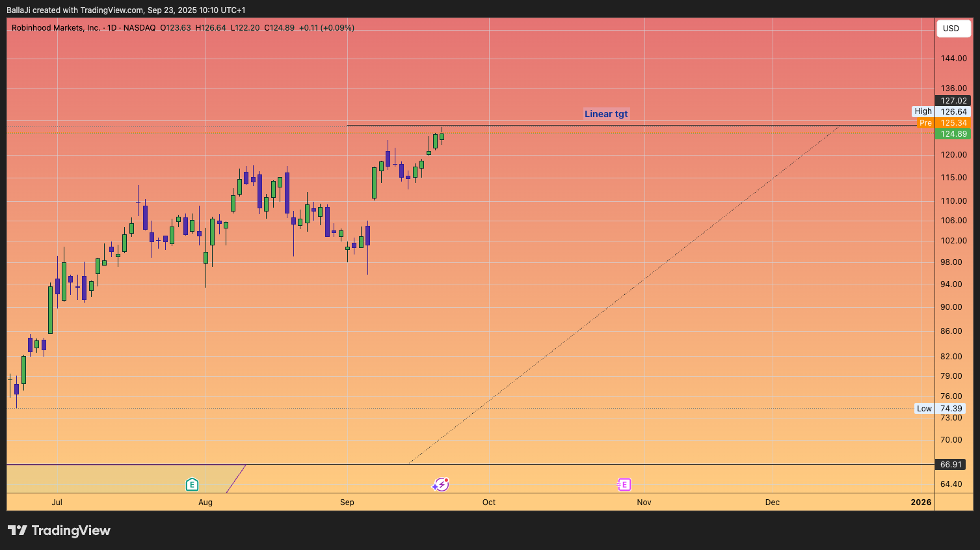
Task: Click the 110.00 price axis value
Action: tap(954, 201)
